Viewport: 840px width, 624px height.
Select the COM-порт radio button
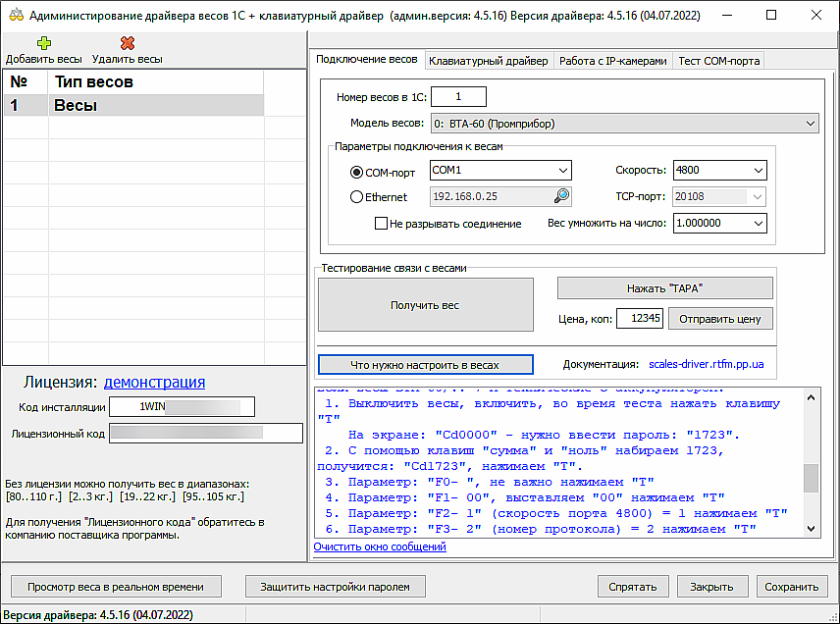[x=356, y=173]
